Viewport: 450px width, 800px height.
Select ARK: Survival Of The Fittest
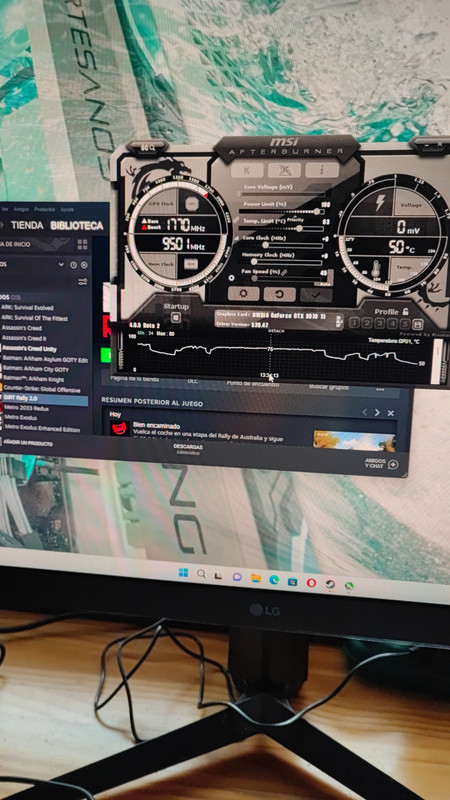click(x=34, y=318)
